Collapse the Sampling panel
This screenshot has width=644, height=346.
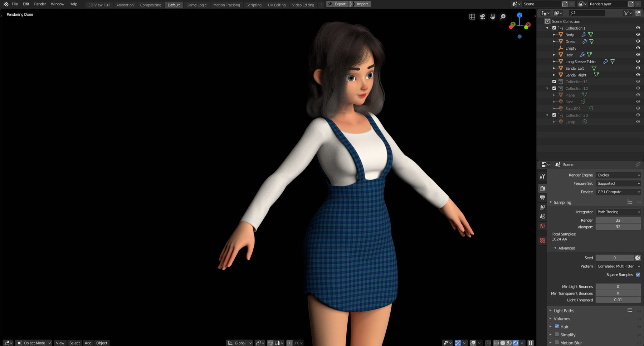point(551,202)
